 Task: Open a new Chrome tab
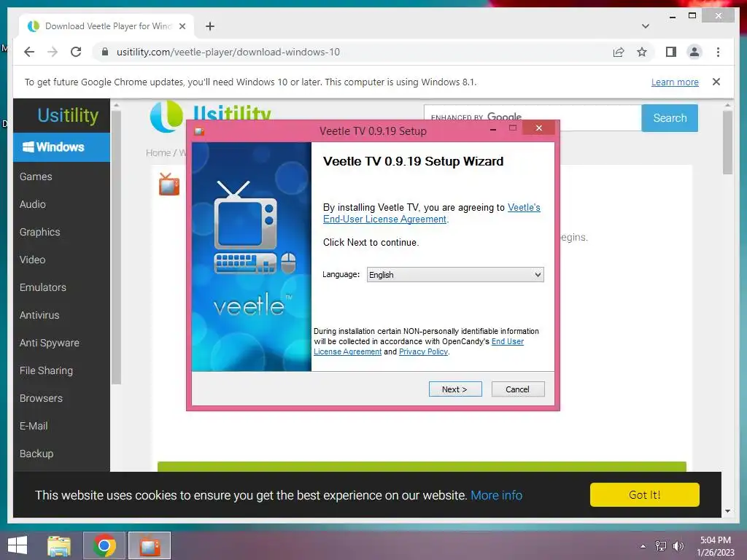[209, 26]
